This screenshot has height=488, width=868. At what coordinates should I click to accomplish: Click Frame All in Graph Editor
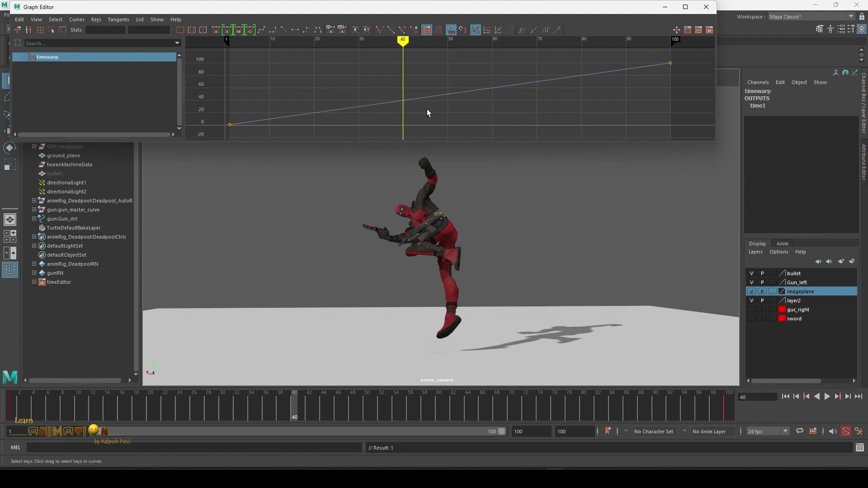click(x=180, y=30)
